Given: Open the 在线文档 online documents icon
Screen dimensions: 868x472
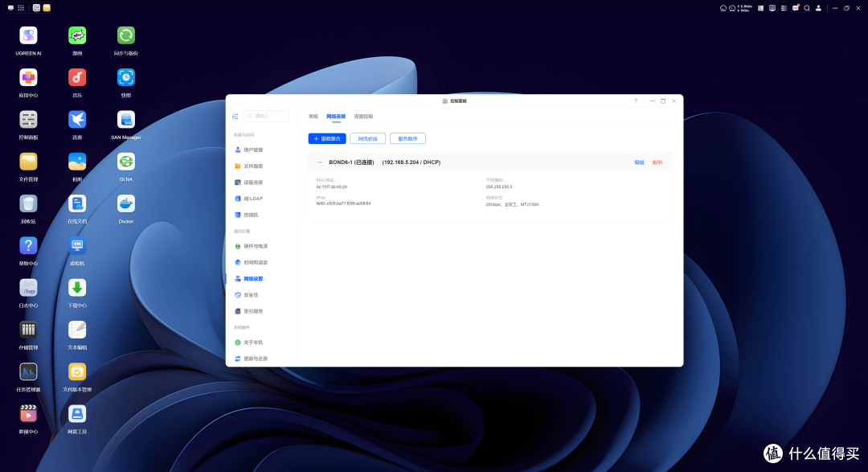Looking at the screenshot, I should pos(77,204).
